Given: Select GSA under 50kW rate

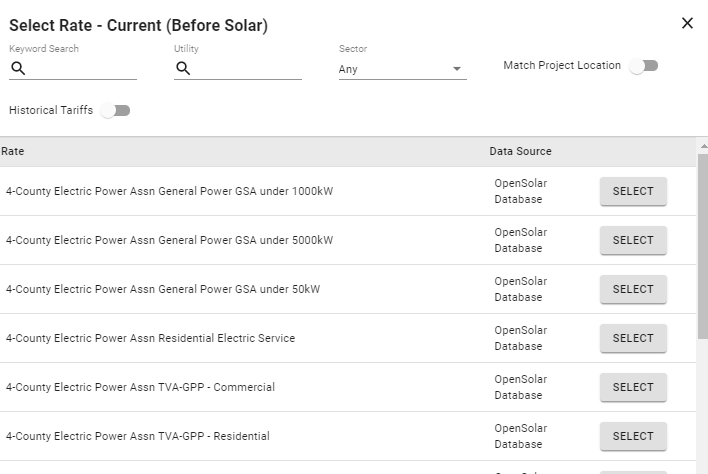Looking at the screenshot, I should point(633,289).
